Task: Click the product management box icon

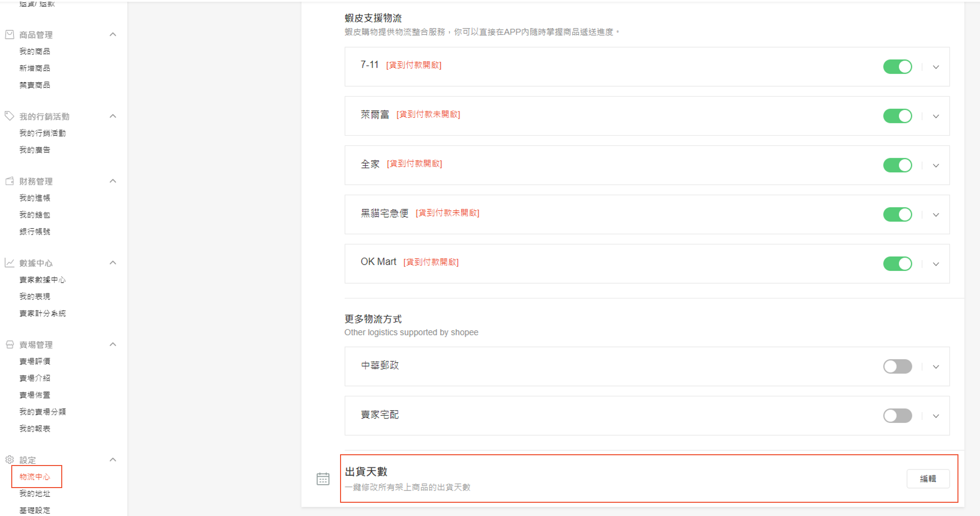Action: [x=9, y=35]
